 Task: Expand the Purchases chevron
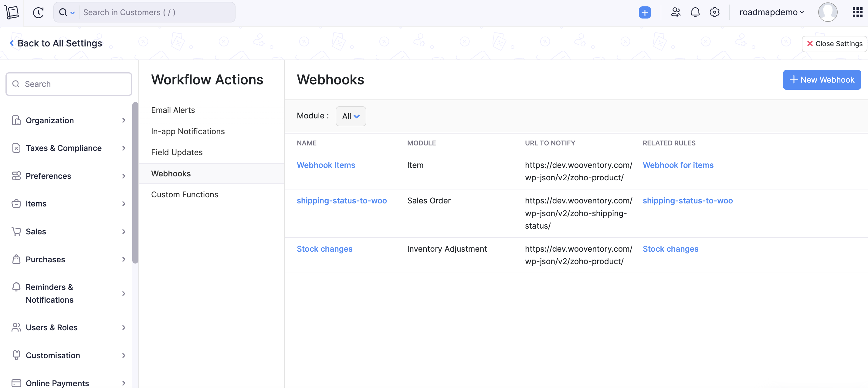point(124,259)
